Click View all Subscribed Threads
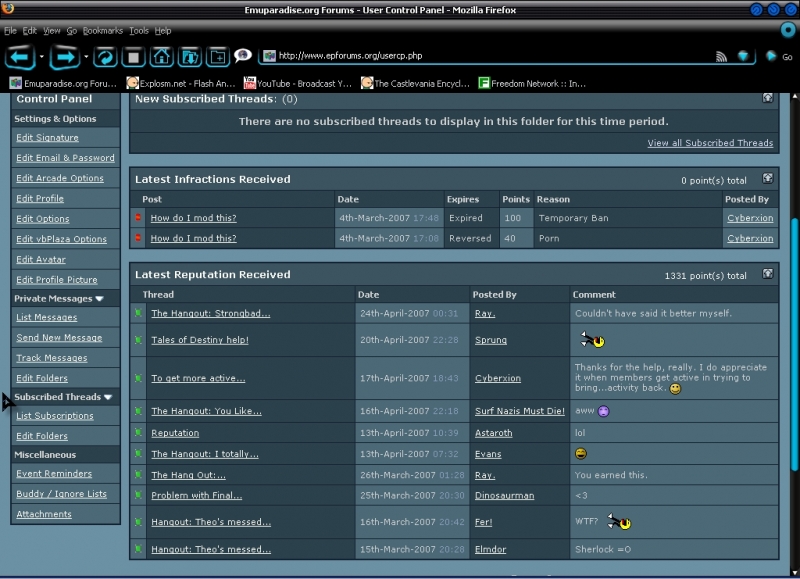This screenshot has width=800, height=579. click(710, 143)
